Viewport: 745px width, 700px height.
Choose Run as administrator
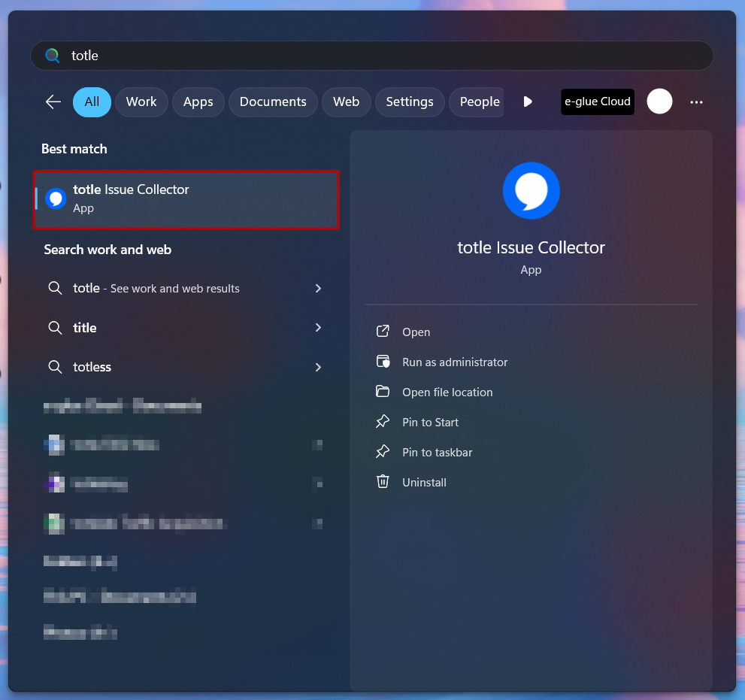(x=455, y=362)
